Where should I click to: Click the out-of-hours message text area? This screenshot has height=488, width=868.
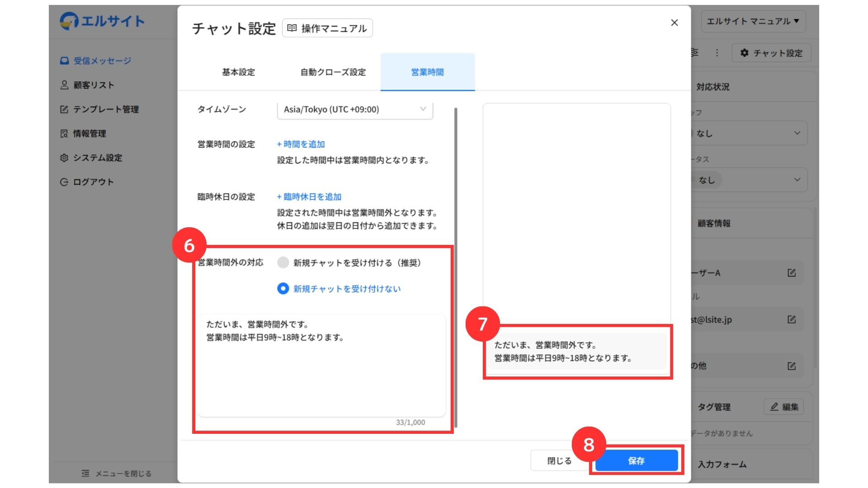pyautogui.click(x=321, y=366)
